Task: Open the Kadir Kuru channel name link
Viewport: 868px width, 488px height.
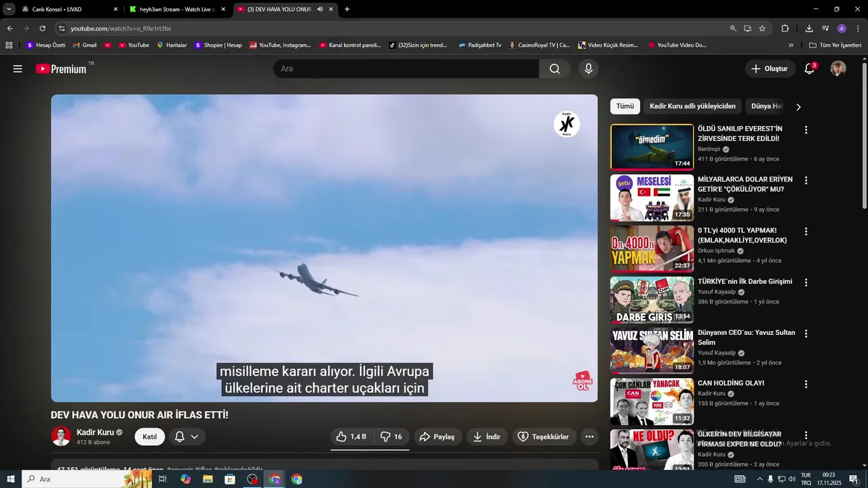Action: click(95, 432)
